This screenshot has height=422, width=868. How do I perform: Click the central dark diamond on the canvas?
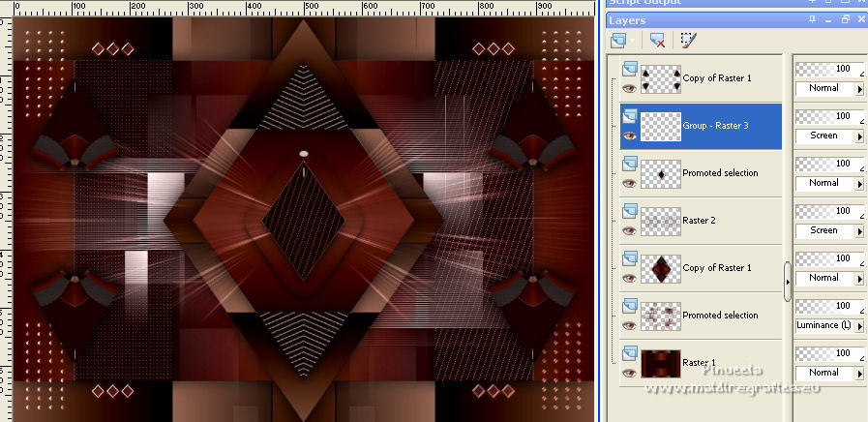303,220
